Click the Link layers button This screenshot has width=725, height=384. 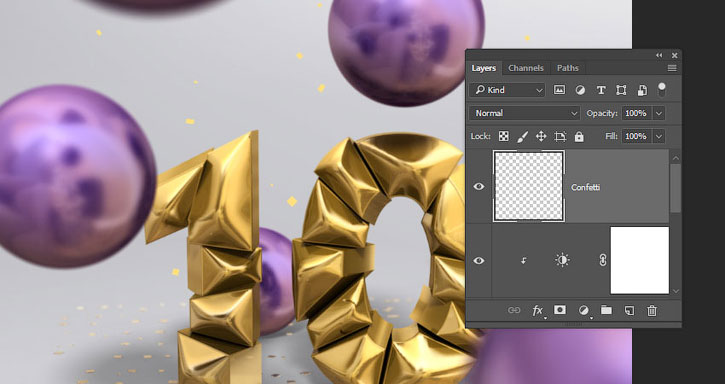514,311
